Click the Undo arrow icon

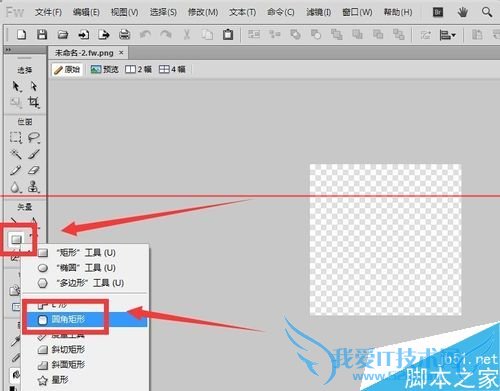tap(145, 34)
